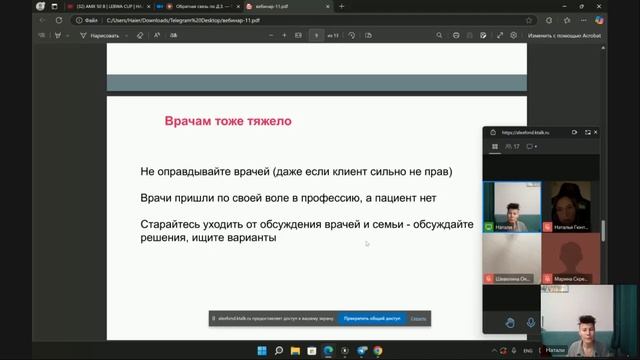Open the chat tab in ktalk window
Viewport: 640px width, 360px height.
[x=531, y=147]
